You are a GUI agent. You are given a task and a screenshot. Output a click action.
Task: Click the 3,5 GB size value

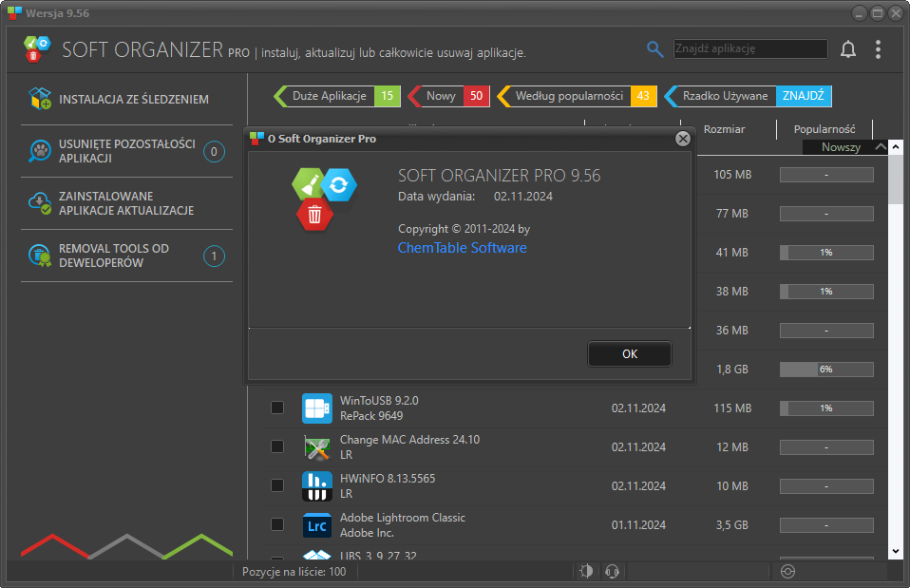(732, 524)
